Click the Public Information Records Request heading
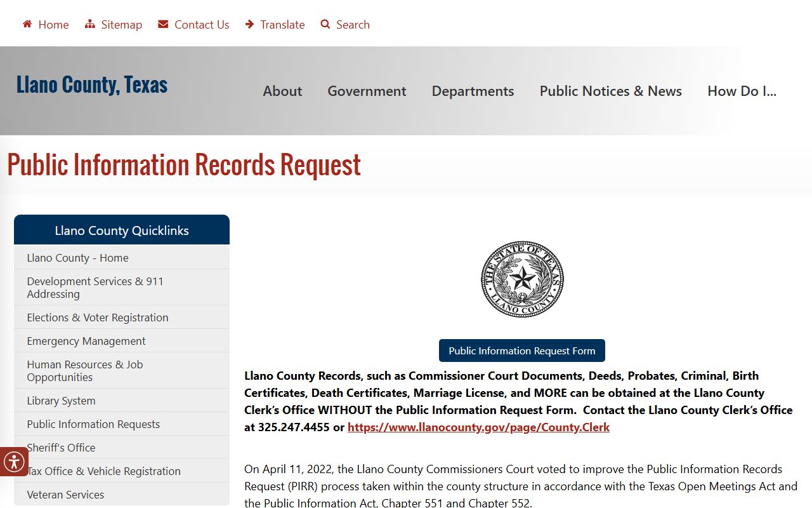Viewport: 812px width, 508px height. point(184,165)
